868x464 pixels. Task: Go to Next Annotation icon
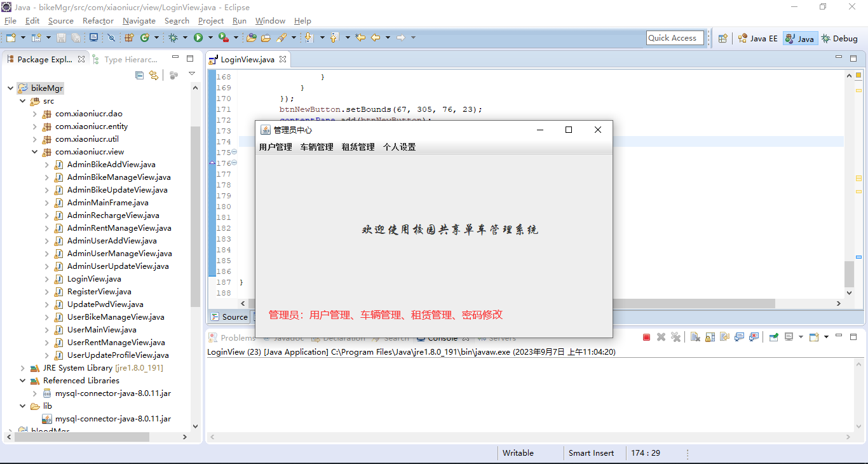coord(309,38)
